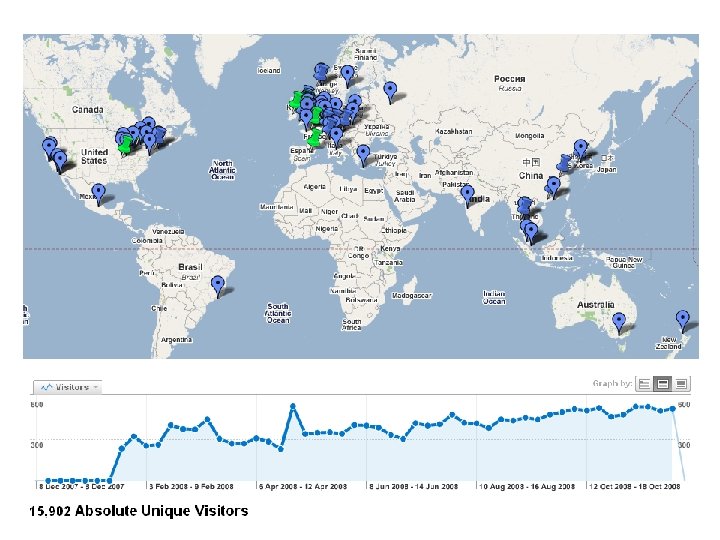Click the map pin over Mexico
The width and height of the screenshot is (720, 540).
(98, 193)
